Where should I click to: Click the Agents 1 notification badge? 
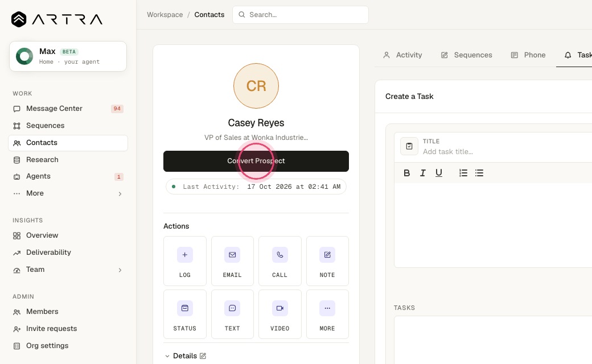coord(118,176)
